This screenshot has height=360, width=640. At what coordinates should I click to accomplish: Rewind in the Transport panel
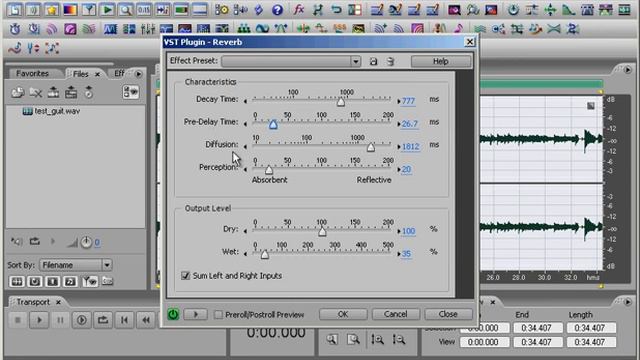point(146,320)
